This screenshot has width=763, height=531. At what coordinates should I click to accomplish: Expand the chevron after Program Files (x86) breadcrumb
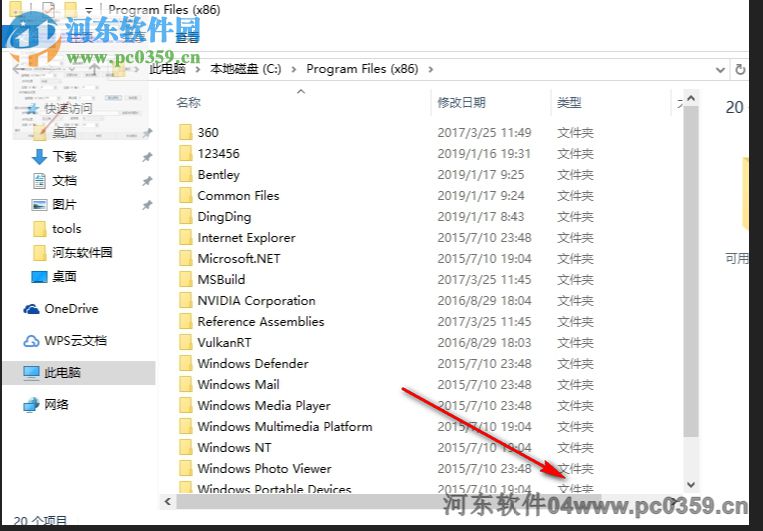coord(431,70)
